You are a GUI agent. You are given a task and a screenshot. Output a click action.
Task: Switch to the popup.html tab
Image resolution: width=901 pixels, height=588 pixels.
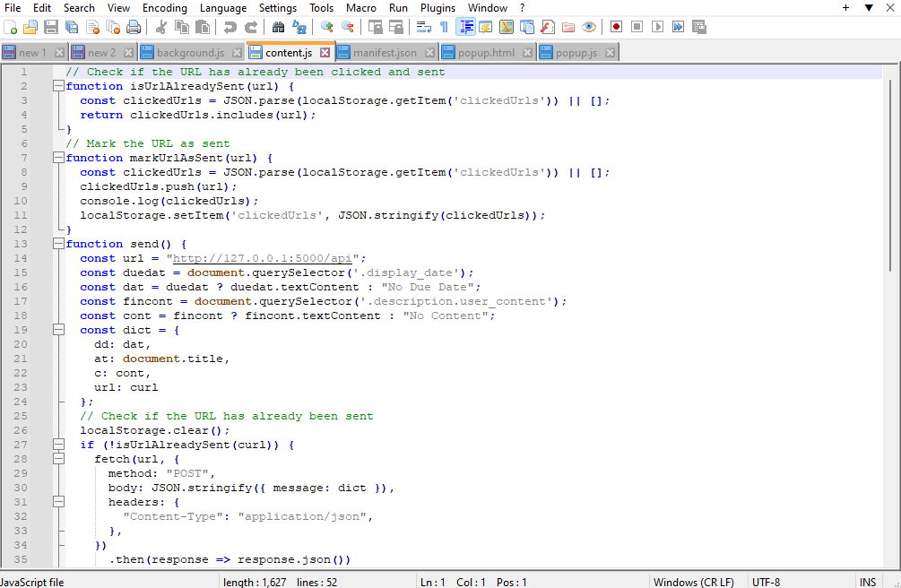[486, 53]
